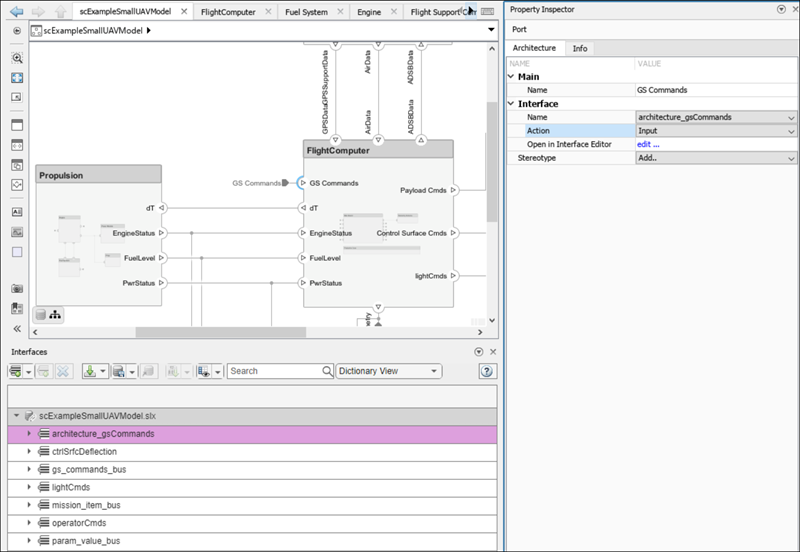Click the hierarchy view icon under Propulsion
This screenshot has height=552, width=800.
(x=55, y=315)
